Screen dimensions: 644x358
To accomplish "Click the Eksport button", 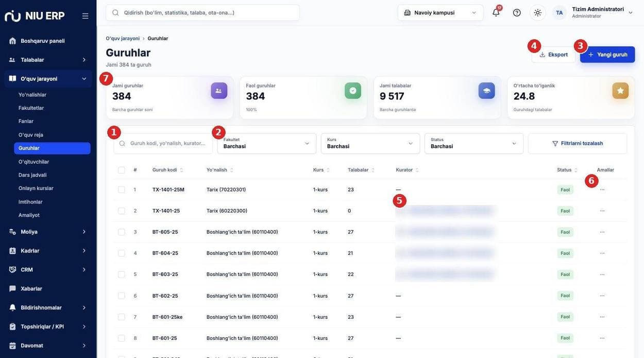I will pos(553,55).
